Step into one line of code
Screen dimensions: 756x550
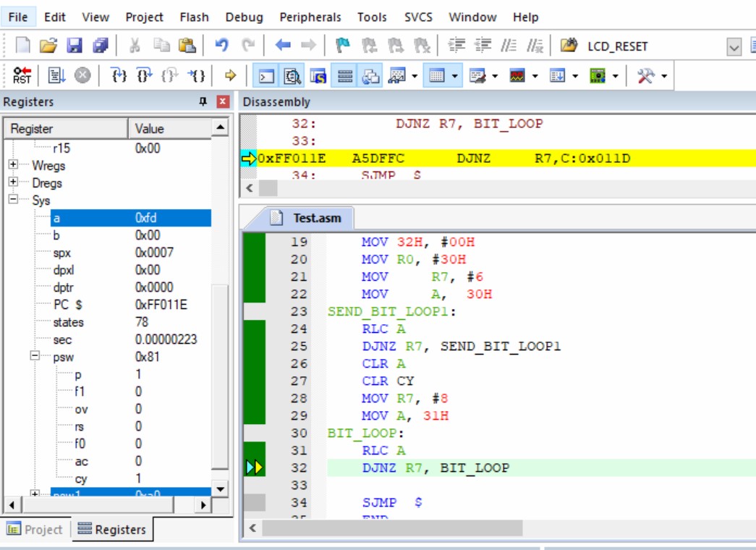pos(119,75)
